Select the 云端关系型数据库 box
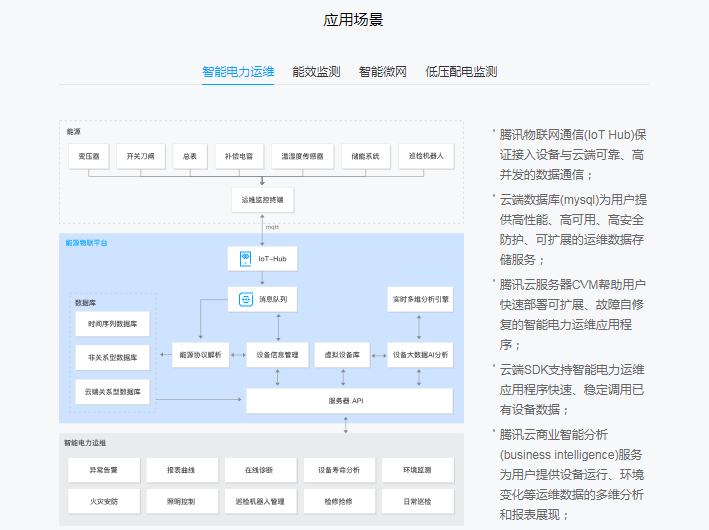Viewport: 709px width, 530px height. 113,392
